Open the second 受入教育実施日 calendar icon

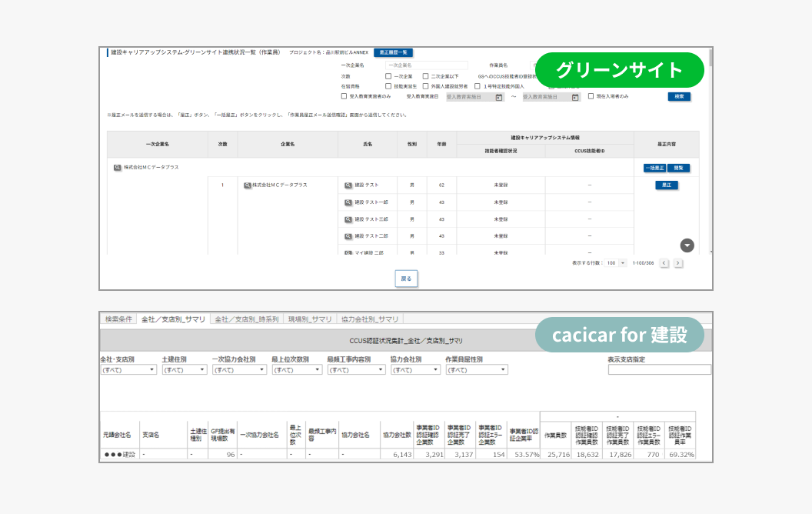pyautogui.click(x=575, y=98)
